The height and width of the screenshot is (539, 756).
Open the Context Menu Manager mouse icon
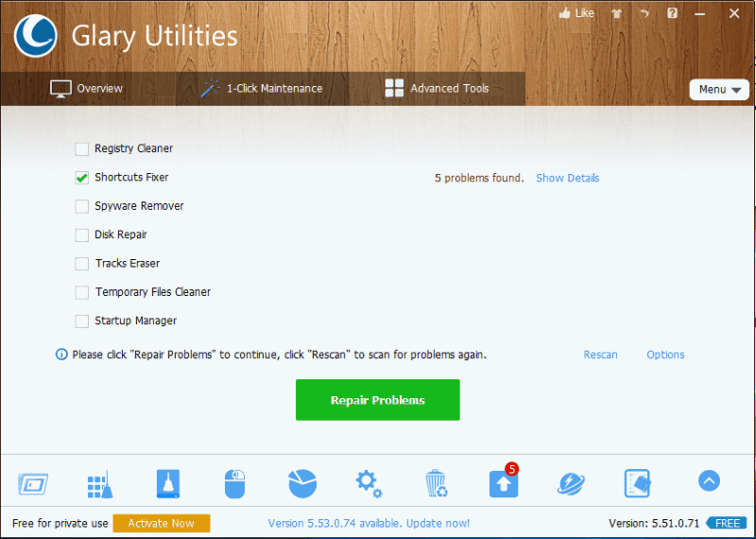[x=234, y=484]
